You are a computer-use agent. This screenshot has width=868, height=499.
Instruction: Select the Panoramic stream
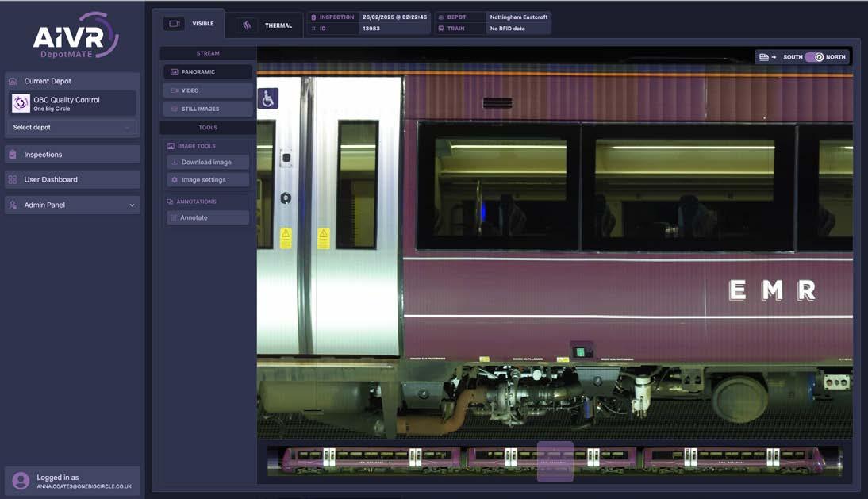click(x=208, y=72)
